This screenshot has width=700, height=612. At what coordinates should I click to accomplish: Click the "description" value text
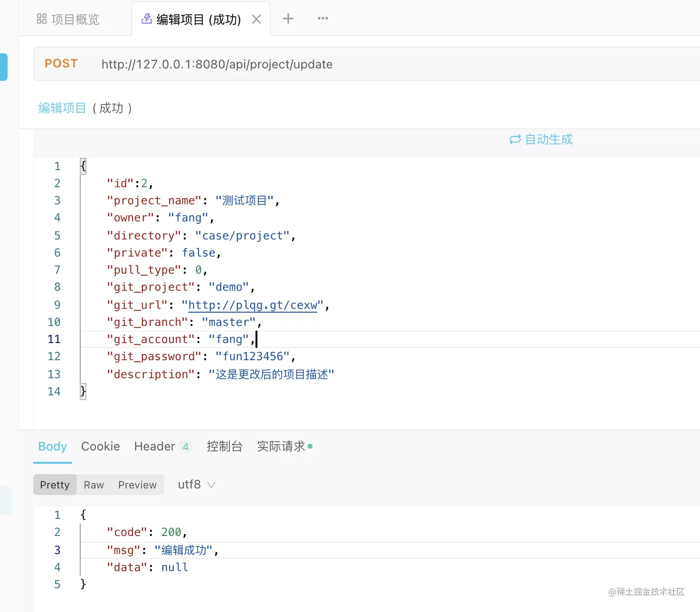[x=271, y=374]
